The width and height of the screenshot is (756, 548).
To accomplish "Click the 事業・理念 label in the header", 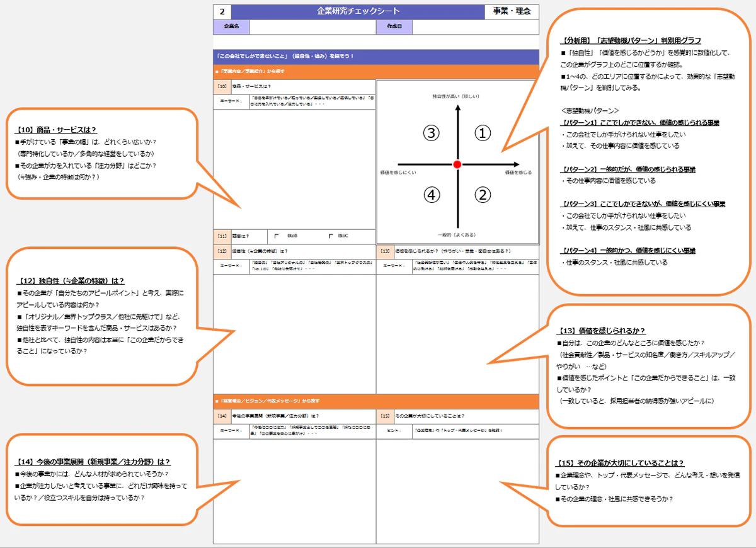I will click(x=512, y=11).
